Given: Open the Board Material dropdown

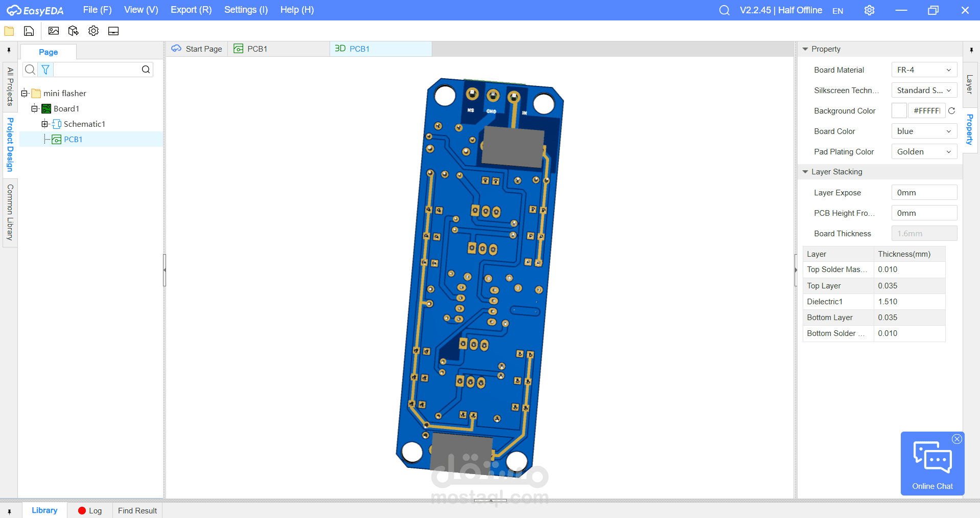Looking at the screenshot, I should tap(924, 70).
